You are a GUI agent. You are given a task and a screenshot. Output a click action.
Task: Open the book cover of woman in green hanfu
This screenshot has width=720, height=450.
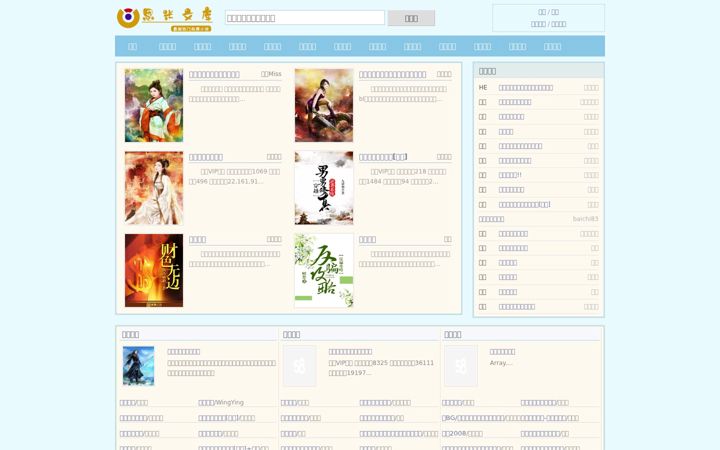pos(154,106)
